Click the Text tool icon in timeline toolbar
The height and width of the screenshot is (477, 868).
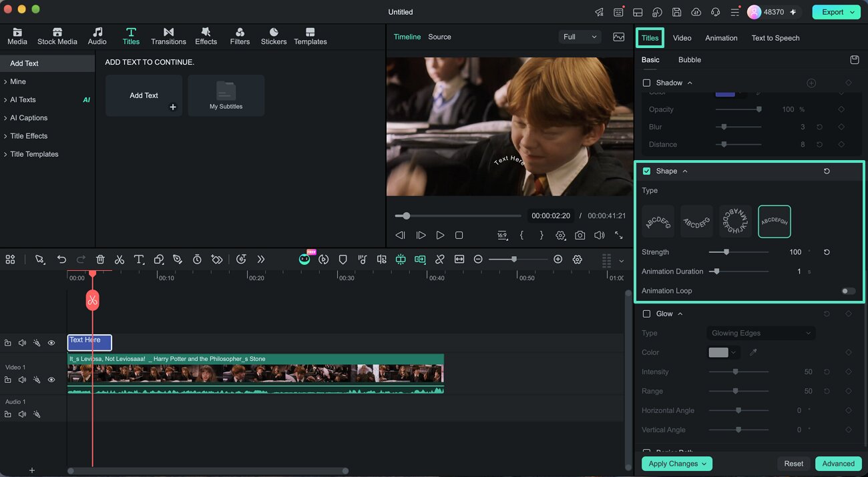click(139, 260)
